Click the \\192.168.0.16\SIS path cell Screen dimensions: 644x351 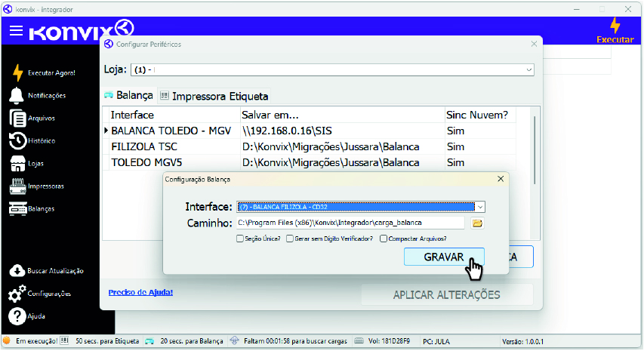[343, 131]
